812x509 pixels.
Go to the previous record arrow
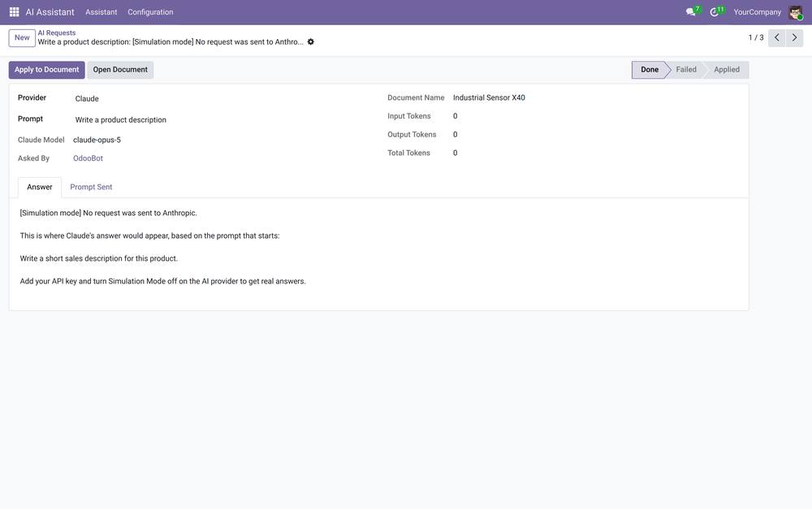[x=777, y=38]
